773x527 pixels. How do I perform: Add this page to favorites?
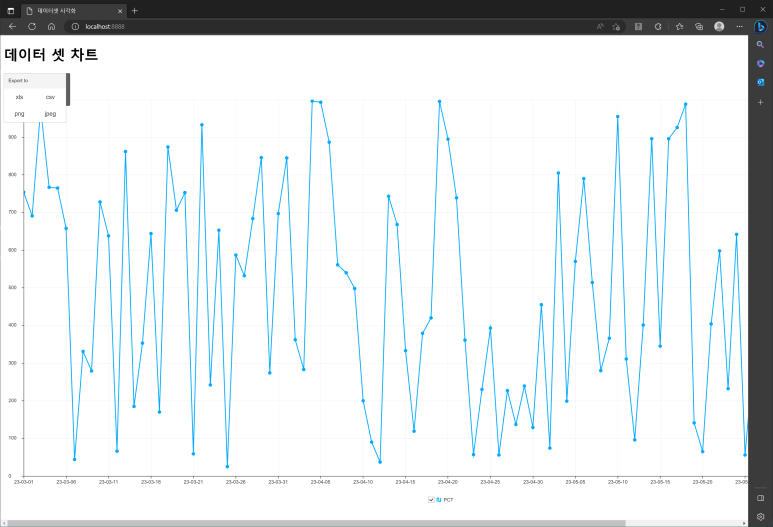(x=616, y=27)
